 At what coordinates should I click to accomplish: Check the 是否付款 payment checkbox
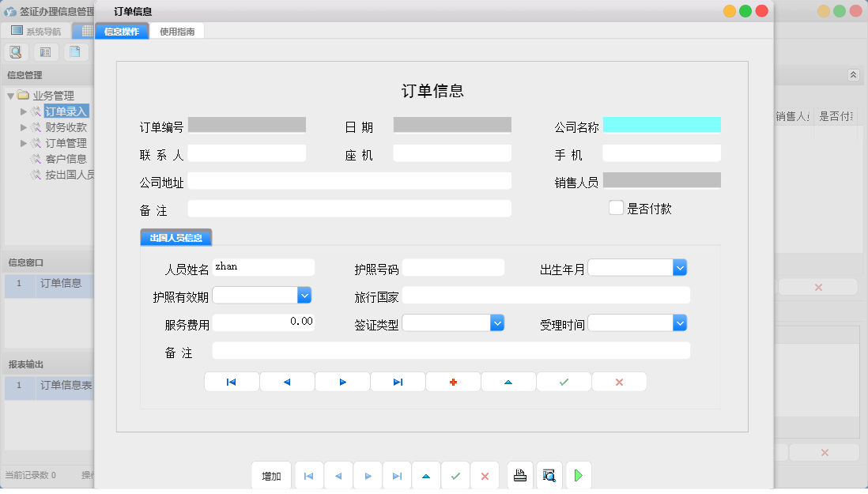(x=616, y=207)
